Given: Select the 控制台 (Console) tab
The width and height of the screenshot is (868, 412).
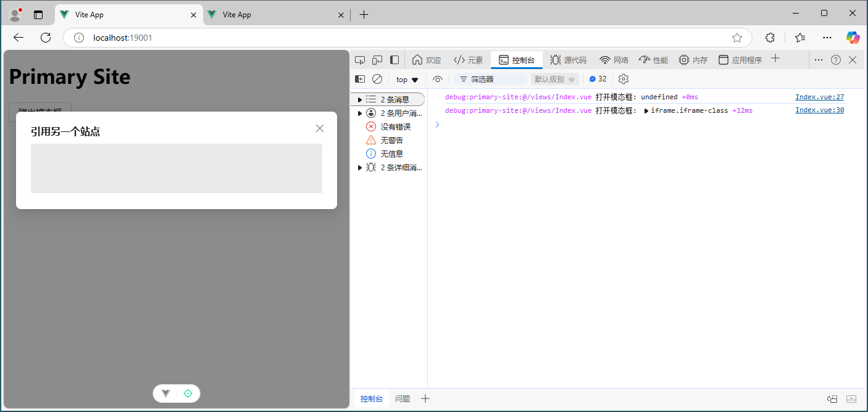Looking at the screenshot, I should click(516, 60).
